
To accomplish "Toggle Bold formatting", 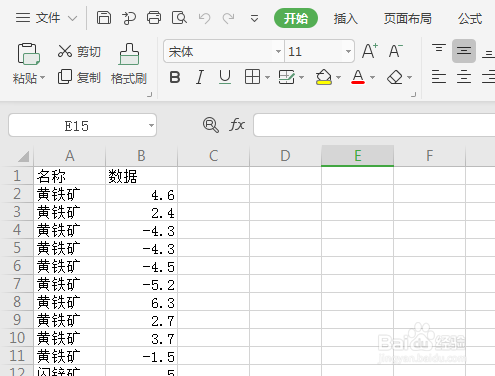I will tap(175, 77).
